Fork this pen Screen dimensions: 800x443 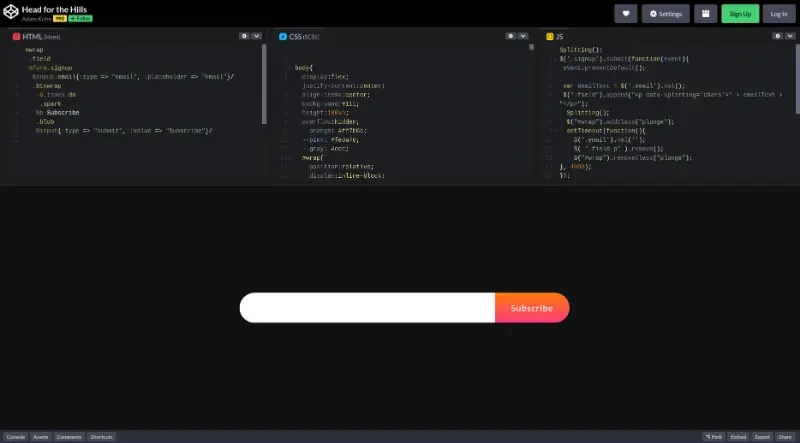tap(713, 437)
